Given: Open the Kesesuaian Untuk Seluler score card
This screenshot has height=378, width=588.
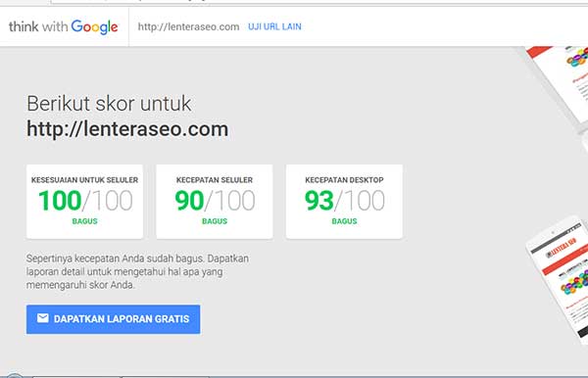Looking at the screenshot, I should (84, 202).
